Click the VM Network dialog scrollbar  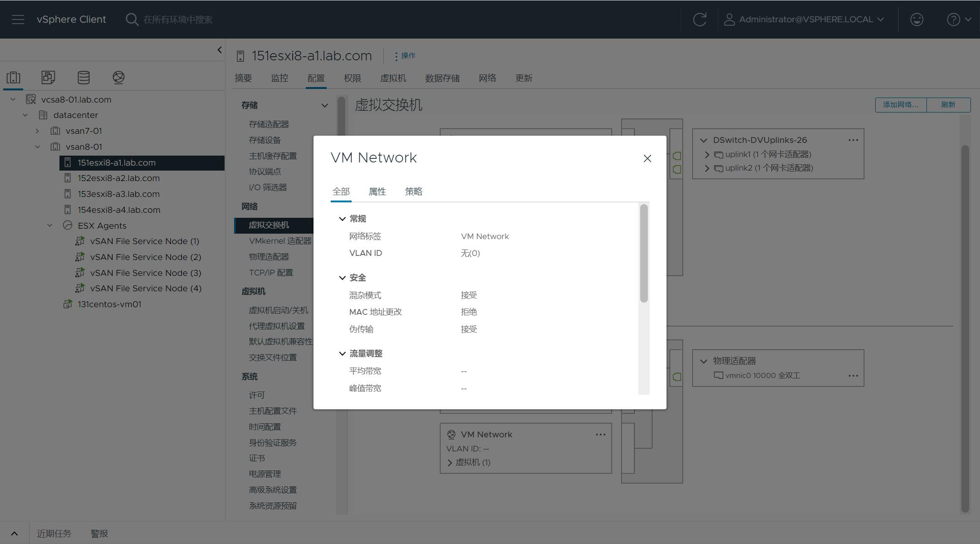point(644,253)
